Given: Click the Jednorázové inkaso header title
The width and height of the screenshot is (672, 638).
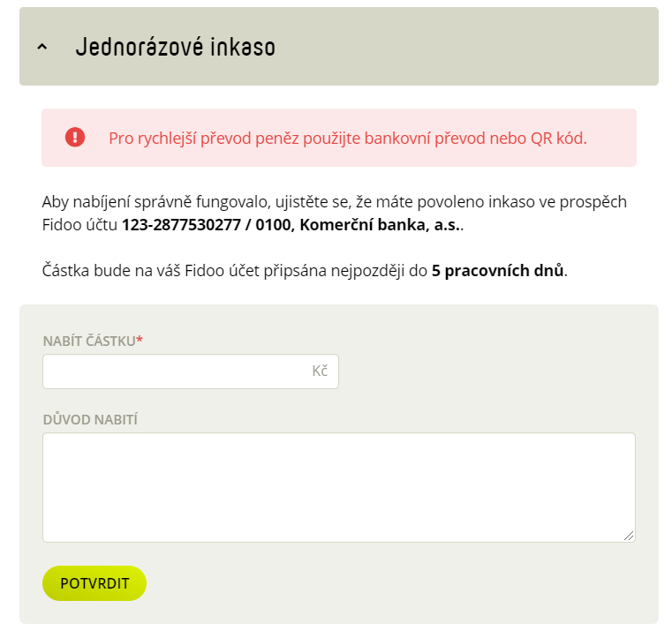Looking at the screenshot, I should pos(176,47).
